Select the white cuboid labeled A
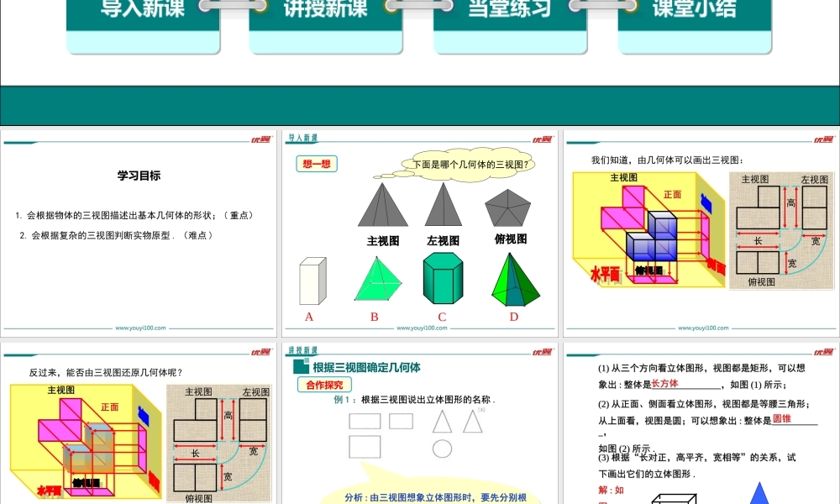The height and width of the screenshot is (504, 840). pyautogui.click(x=312, y=281)
